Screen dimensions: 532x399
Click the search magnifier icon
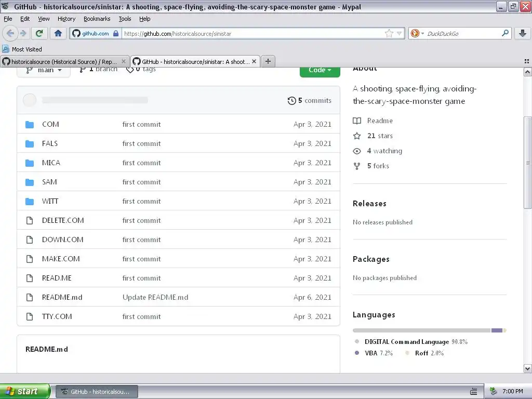click(x=505, y=33)
